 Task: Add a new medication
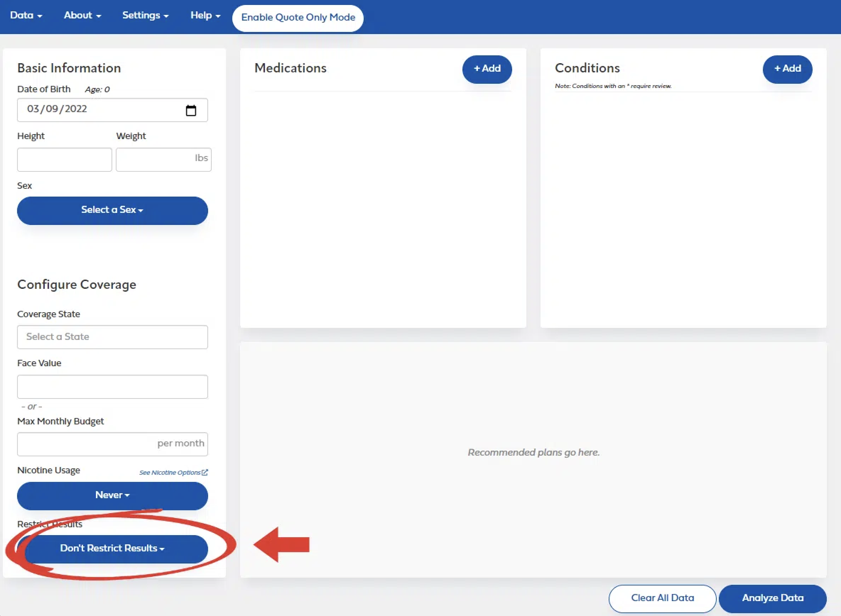pos(487,69)
